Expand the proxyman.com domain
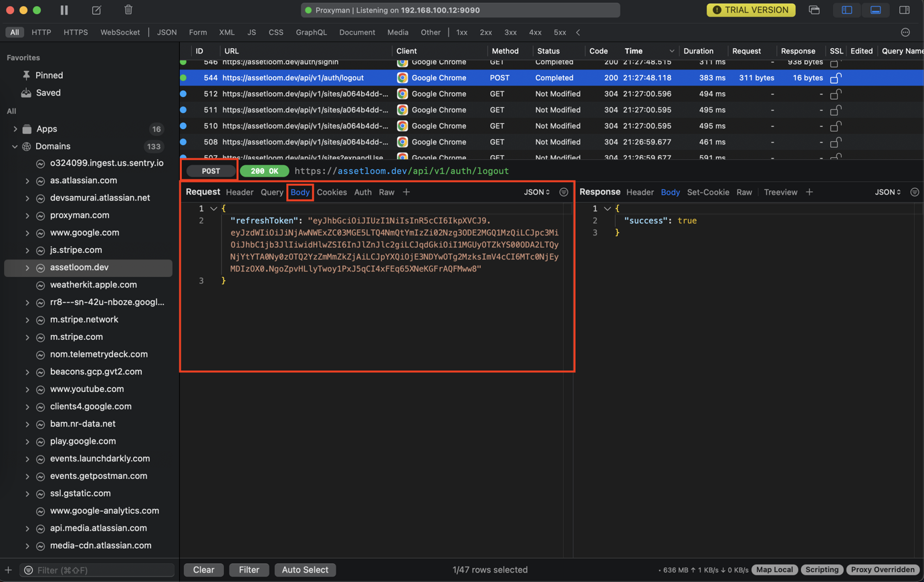 [27, 215]
